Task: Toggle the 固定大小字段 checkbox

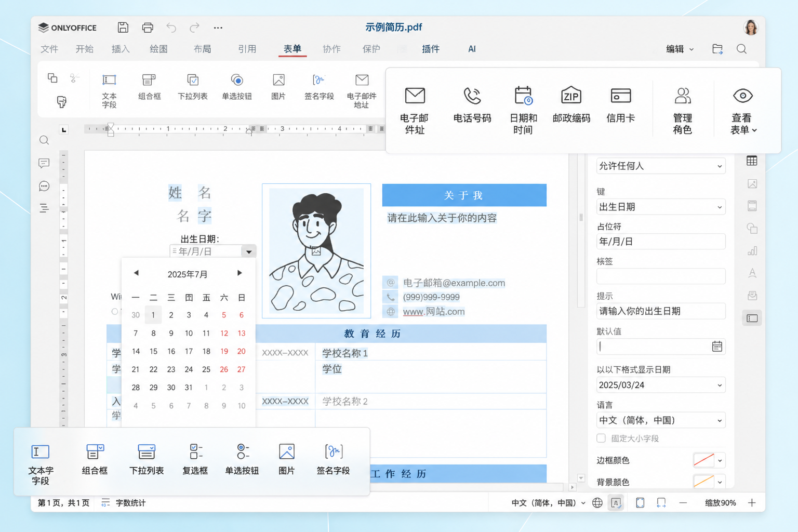Action: 601,438
